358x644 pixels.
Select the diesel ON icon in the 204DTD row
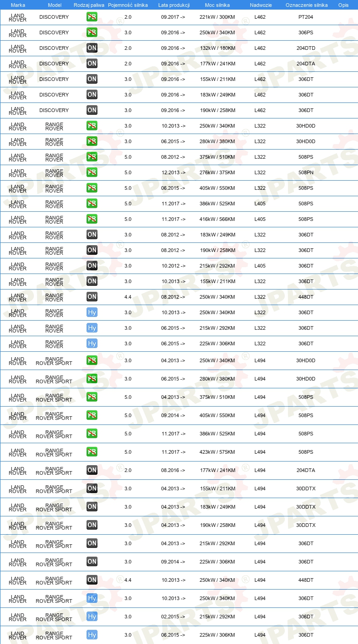(x=92, y=48)
